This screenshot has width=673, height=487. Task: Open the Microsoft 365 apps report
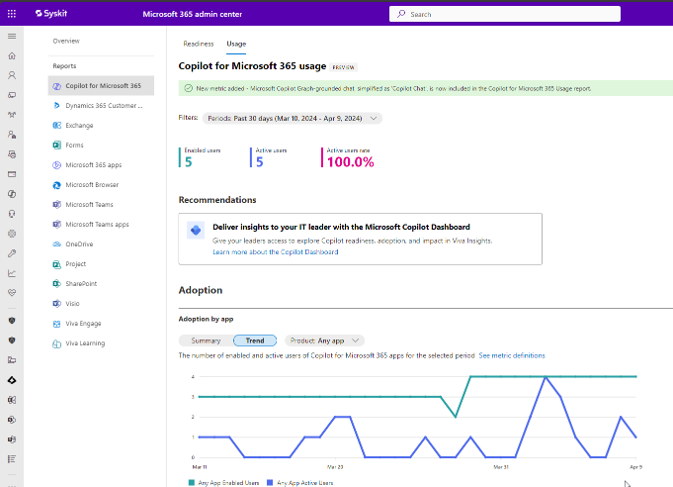click(x=94, y=165)
